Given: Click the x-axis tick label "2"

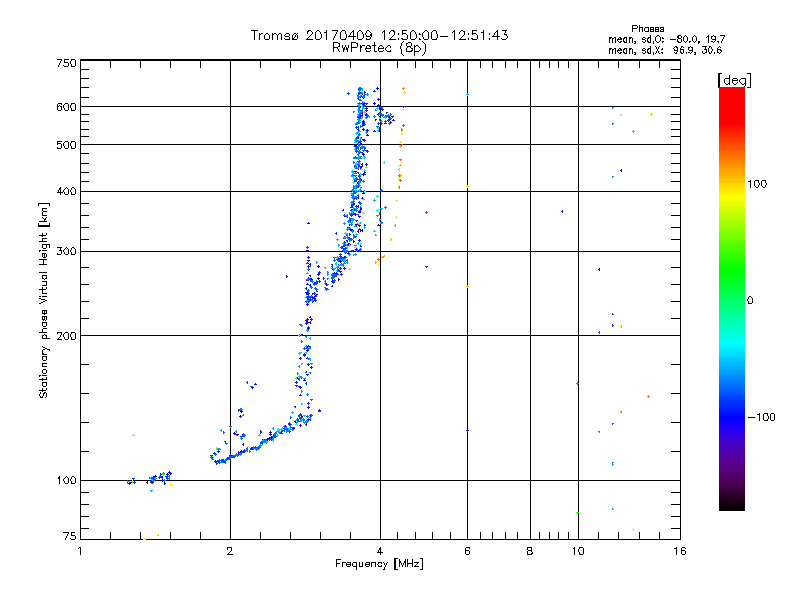Looking at the screenshot, I should (230, 551).
